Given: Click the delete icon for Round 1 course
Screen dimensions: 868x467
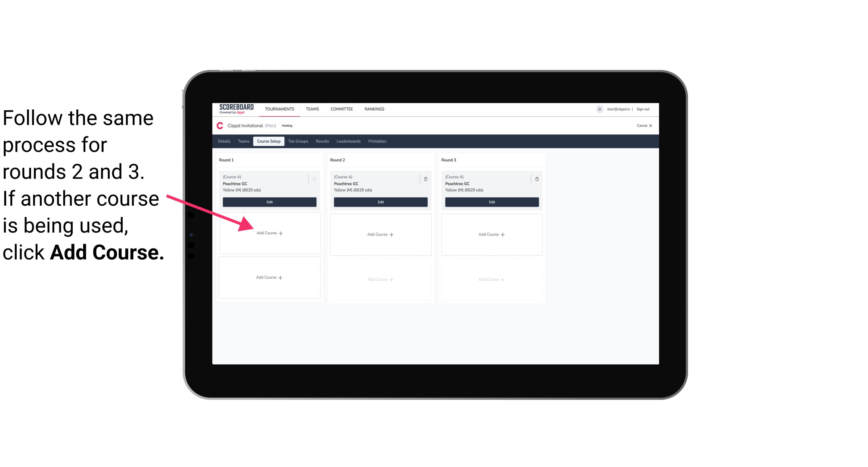Looking at the screenshot, I should click(315, 179).
